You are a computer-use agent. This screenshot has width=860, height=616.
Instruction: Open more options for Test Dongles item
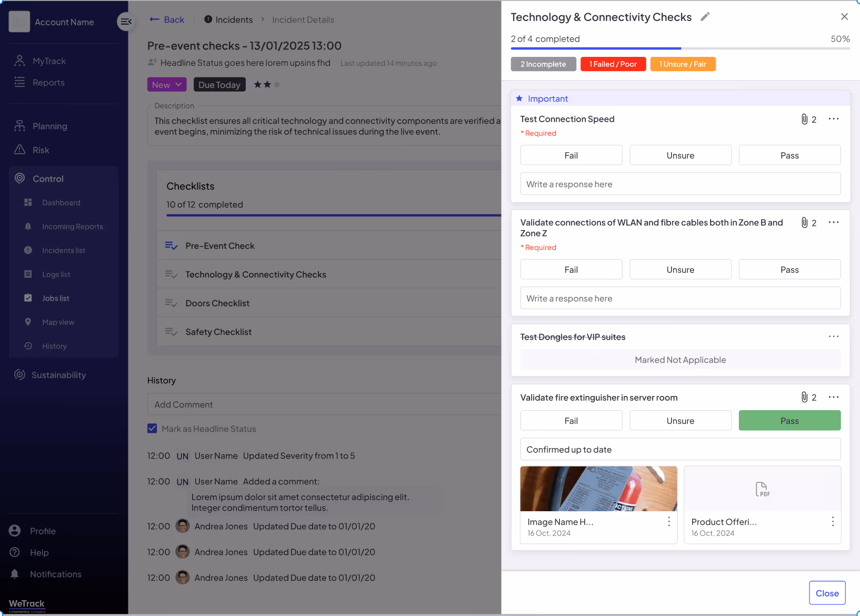tap(834, 336)
